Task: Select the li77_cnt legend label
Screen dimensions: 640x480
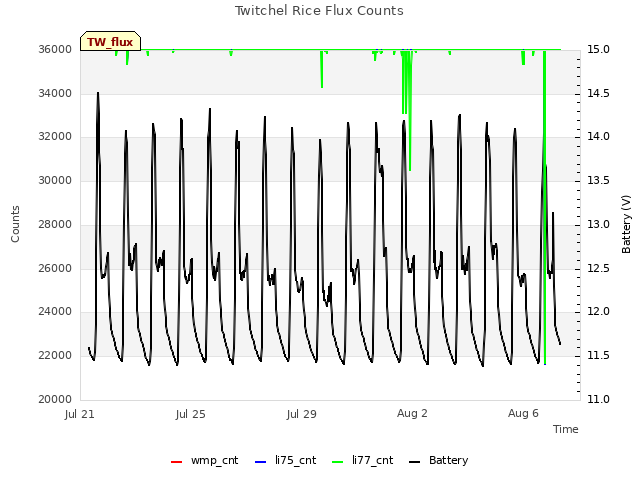Action: tap(373, 460)
